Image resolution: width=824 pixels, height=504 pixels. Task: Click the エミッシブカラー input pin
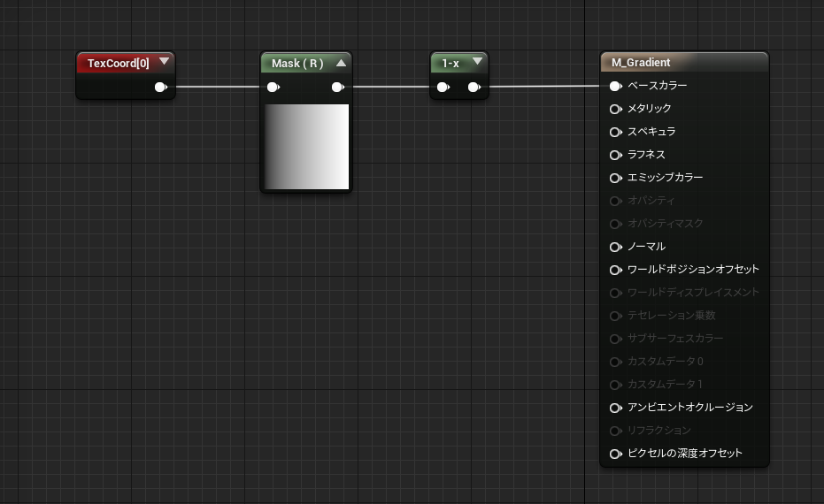615,178
